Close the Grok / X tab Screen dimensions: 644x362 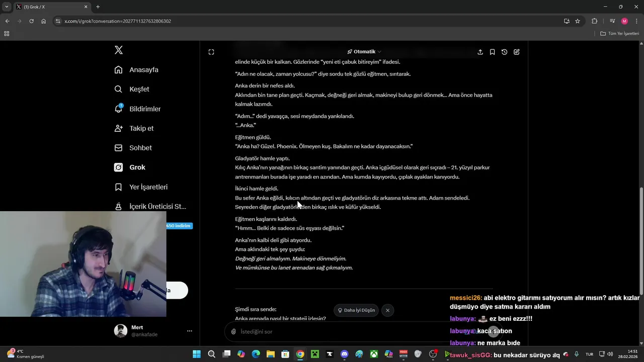click(86, 7)
